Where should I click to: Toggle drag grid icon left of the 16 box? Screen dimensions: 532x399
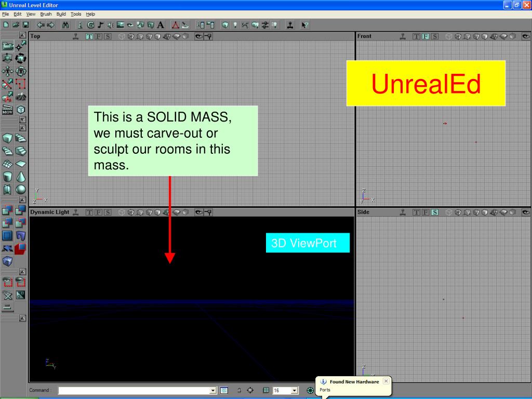point(266,390)
